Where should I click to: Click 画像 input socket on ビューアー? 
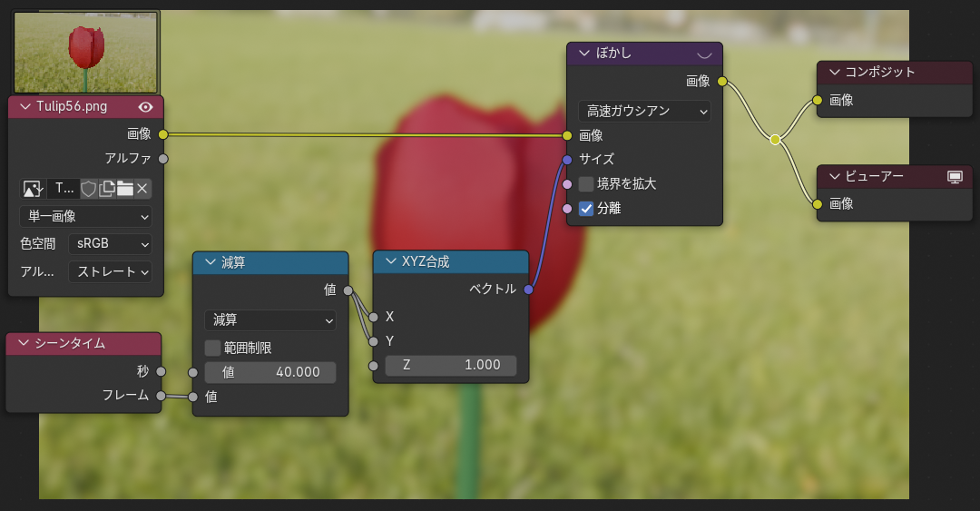point(818,204)
